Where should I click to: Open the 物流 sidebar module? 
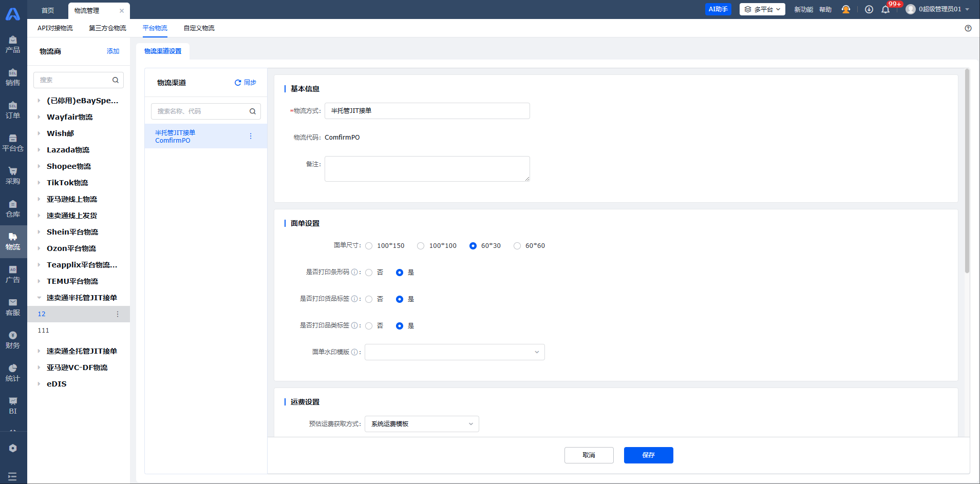coord(13,242)
